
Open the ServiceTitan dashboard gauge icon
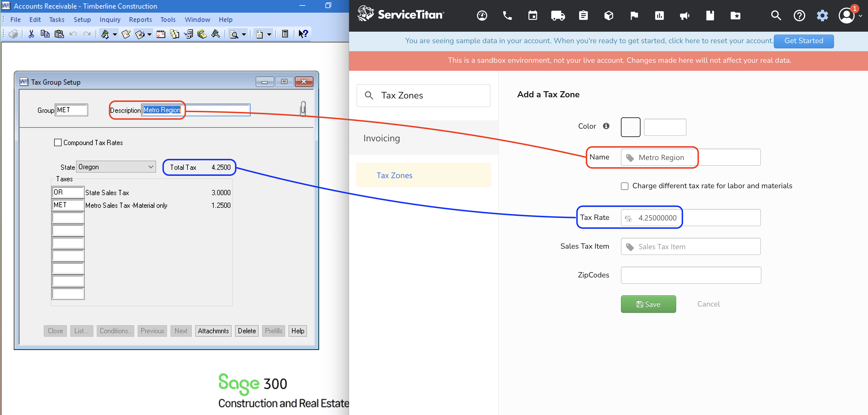coord(482,16)
